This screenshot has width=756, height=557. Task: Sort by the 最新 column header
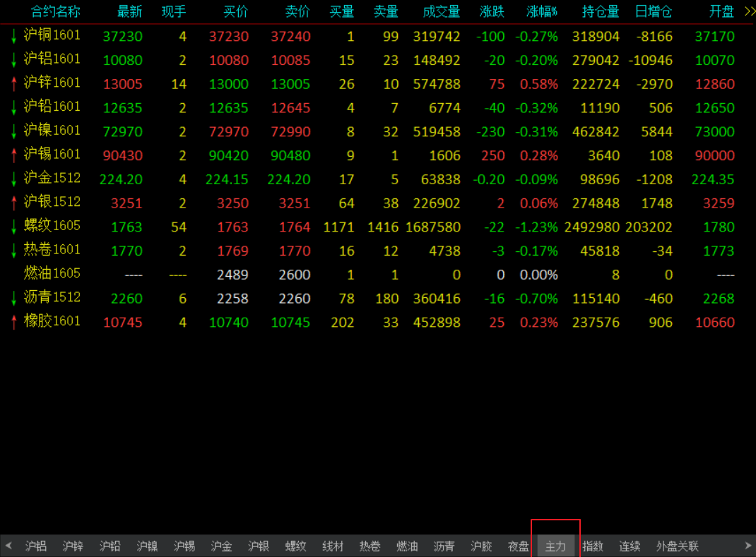coord(129,12)
